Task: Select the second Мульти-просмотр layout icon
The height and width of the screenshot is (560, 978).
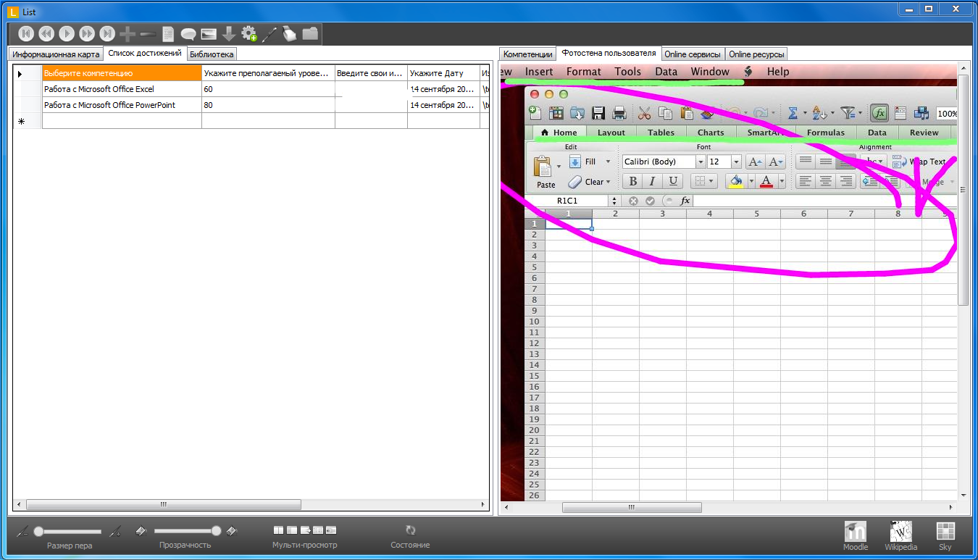Action: tap(292, 530)
